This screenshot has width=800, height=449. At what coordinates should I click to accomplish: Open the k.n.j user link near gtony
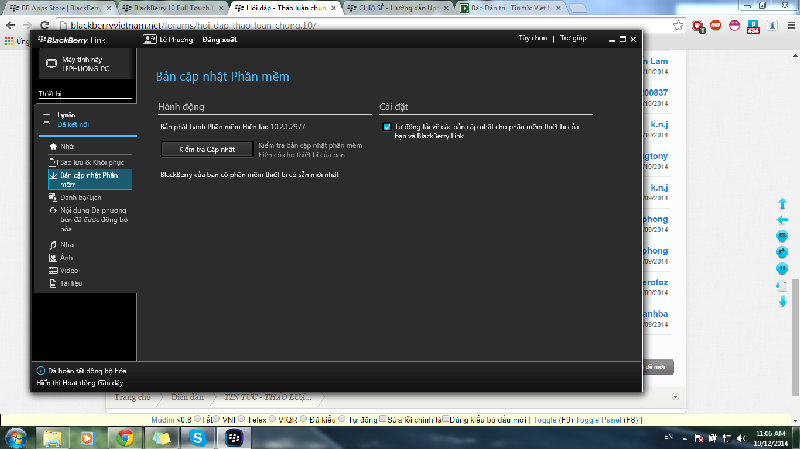[659, 124]
